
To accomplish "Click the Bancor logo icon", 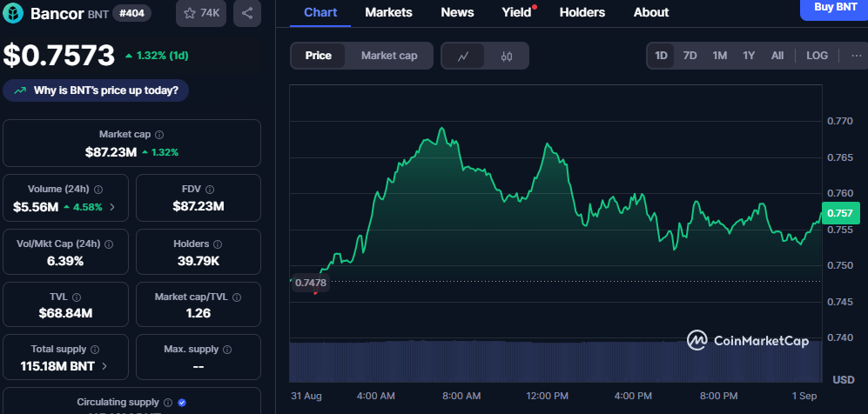I will (15, 14).
